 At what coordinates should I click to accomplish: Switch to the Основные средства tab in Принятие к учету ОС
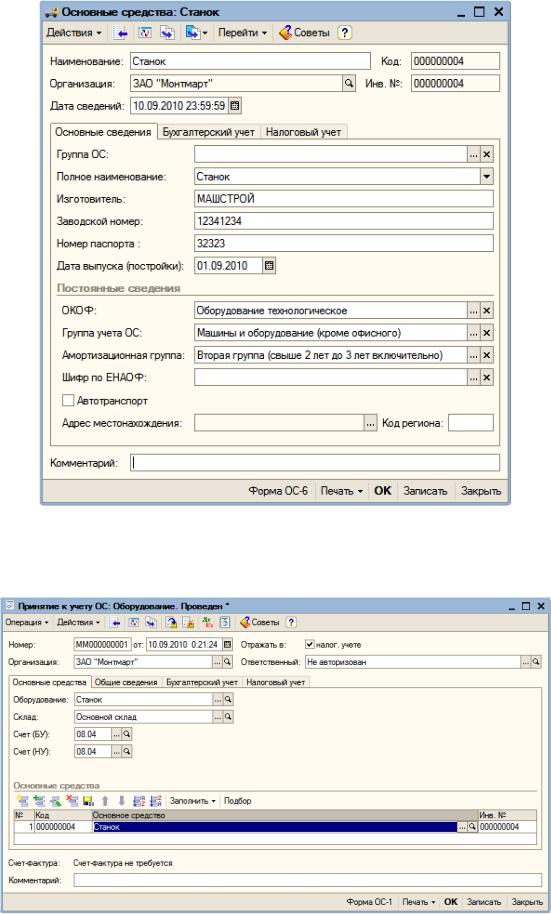pyautogui.click(x=50, y=682)
